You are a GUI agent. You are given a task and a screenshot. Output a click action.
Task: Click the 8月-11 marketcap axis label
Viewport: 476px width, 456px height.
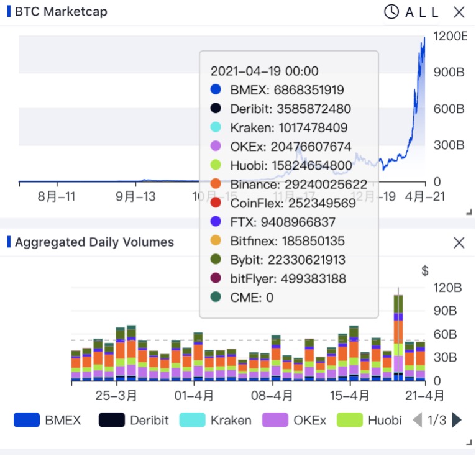pos(57,197)
